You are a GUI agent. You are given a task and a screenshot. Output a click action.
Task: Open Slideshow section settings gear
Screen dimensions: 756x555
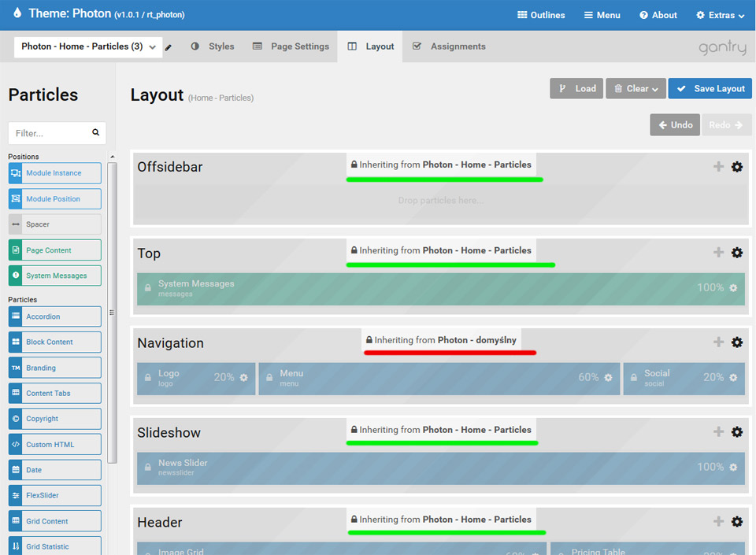tap(737, 431)
